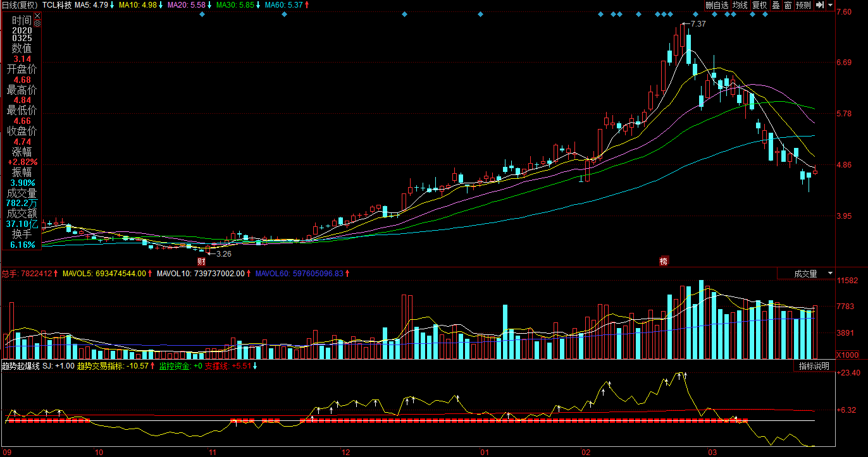Screen dimensions: 868x457
Task: Click the 11582 volume axis label
Action: (x=847, y=280)
